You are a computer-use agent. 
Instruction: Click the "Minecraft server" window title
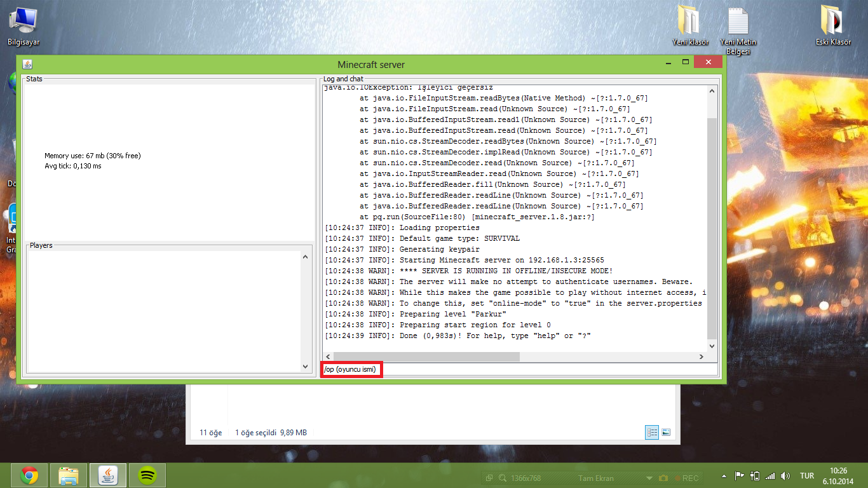click(371, 65)
